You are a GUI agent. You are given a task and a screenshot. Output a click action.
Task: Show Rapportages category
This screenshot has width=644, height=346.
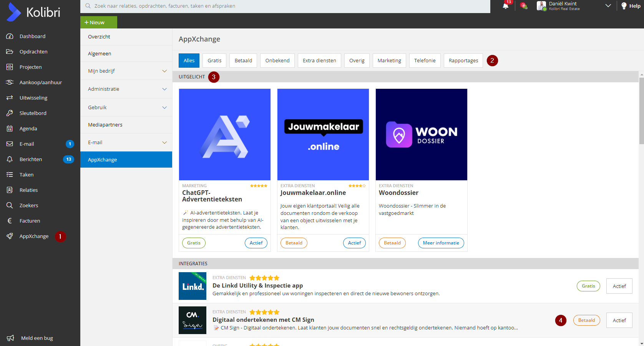(x=463, y=60)
